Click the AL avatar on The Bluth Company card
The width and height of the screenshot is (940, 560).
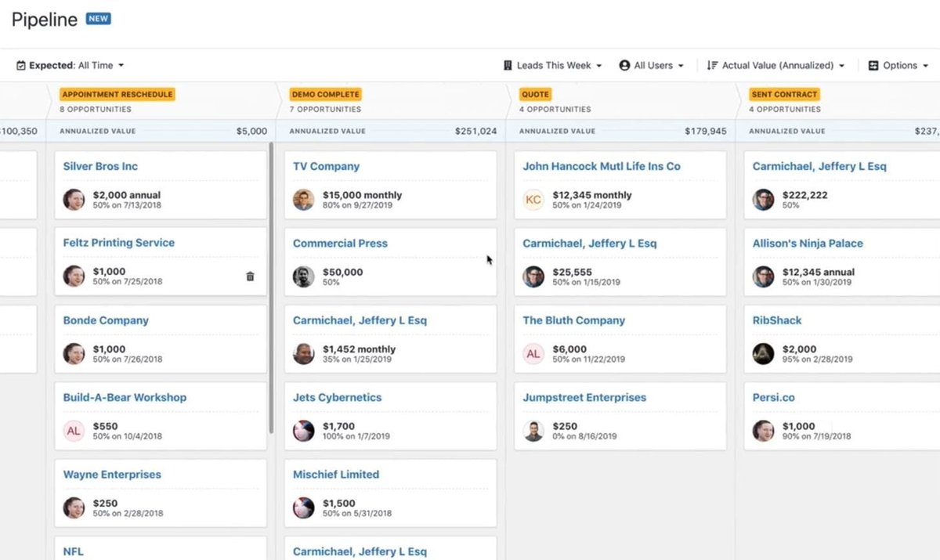pyautogui.click(x=533, y=354)
